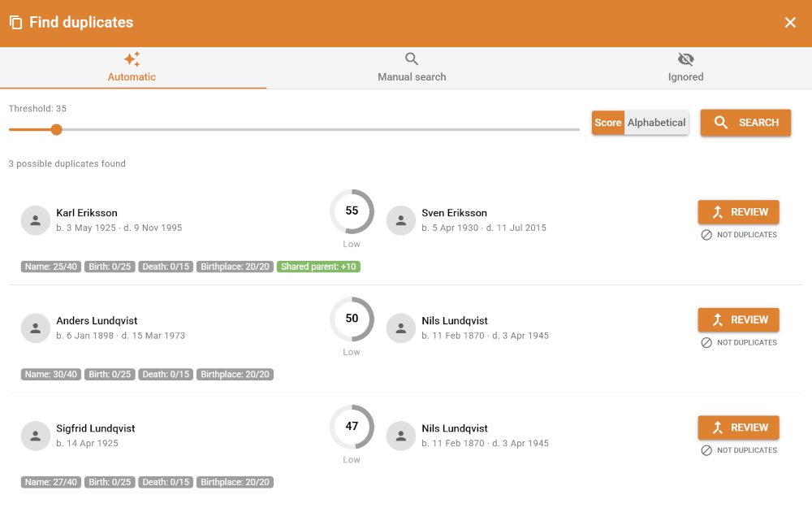Viewport: 812px width, 508px height.
Task: Select the name Sven Eriksson
Action: tap(454, 213)
